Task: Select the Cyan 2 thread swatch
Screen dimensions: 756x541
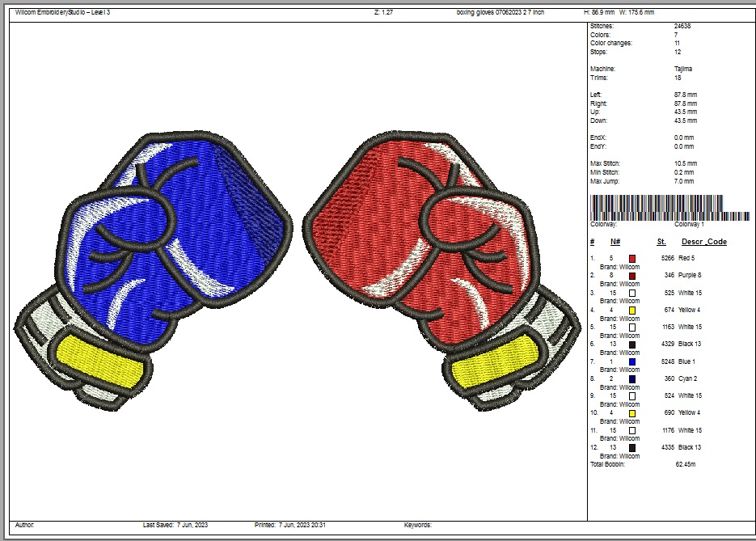Action: pos(632,378)
